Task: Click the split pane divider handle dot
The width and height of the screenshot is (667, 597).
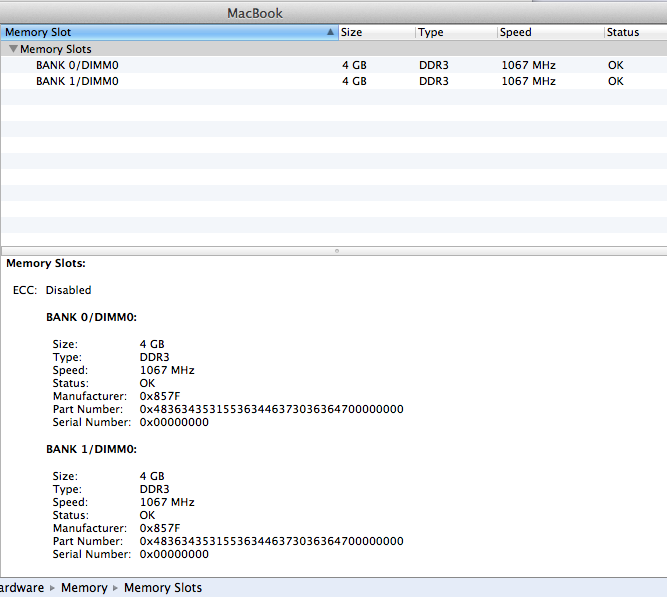Action: (337, 251)
